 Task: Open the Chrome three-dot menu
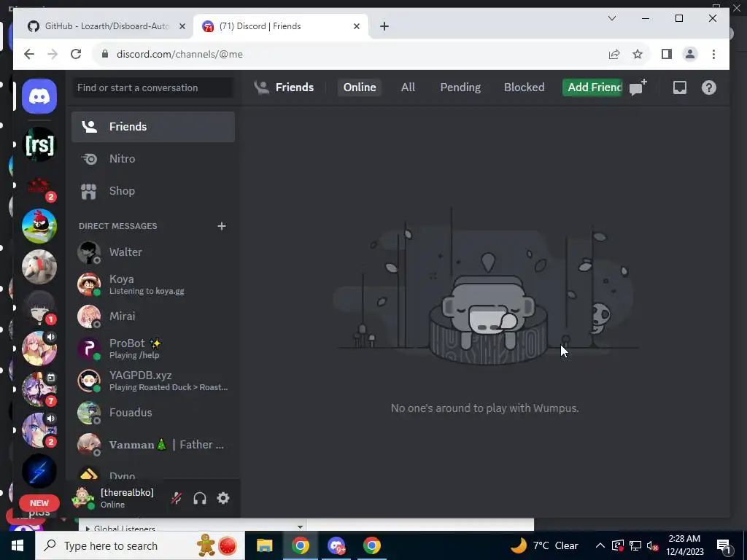click(x=713, y=54)
